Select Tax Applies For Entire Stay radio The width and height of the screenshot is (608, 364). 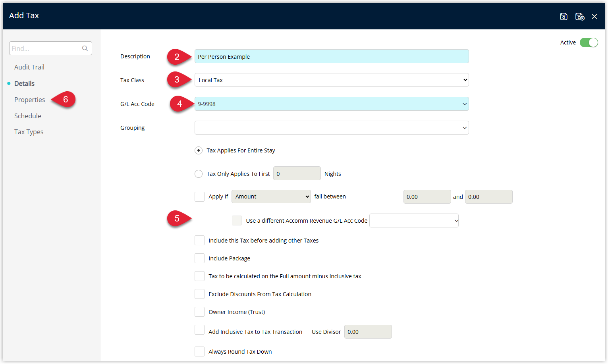coord(199,150)
